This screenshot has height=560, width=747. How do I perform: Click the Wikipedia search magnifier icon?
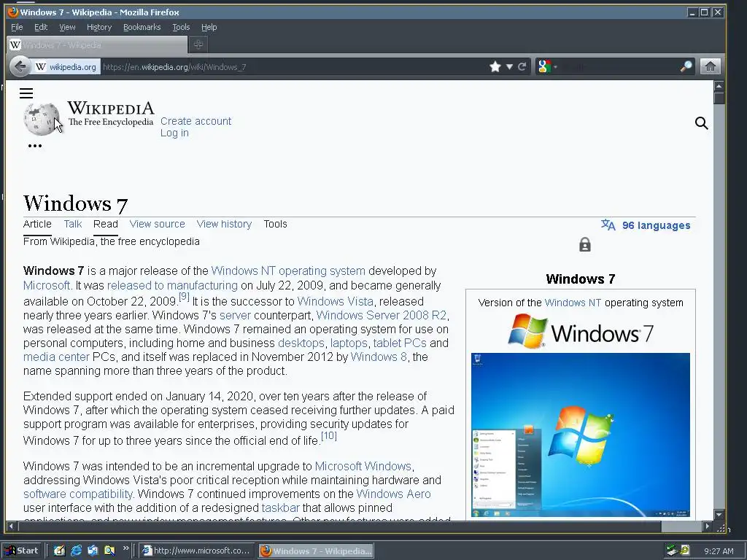tap(701, 123)
